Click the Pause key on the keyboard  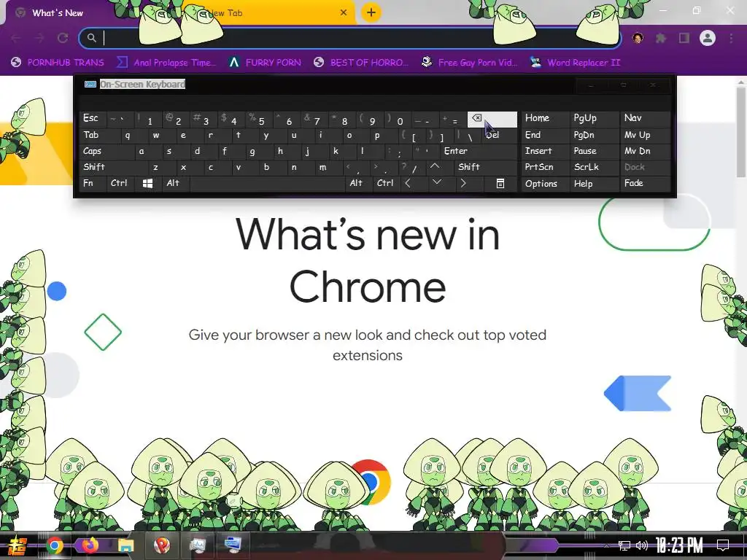click(x=594, y=152)
